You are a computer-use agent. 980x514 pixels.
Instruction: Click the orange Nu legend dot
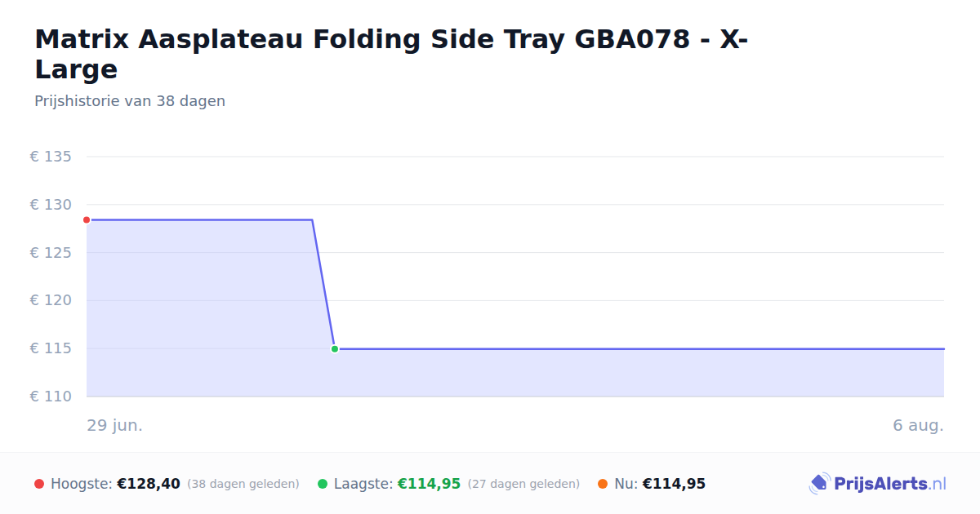point(603,484)
